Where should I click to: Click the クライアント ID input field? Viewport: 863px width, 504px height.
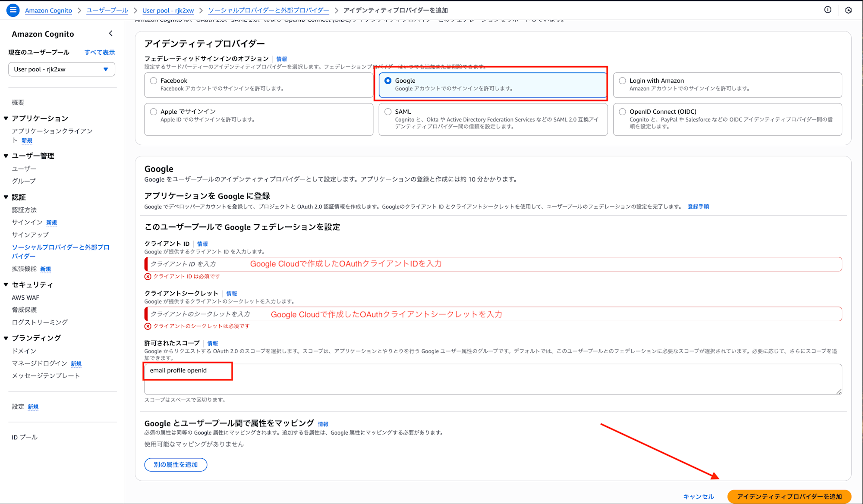[493, 264]
